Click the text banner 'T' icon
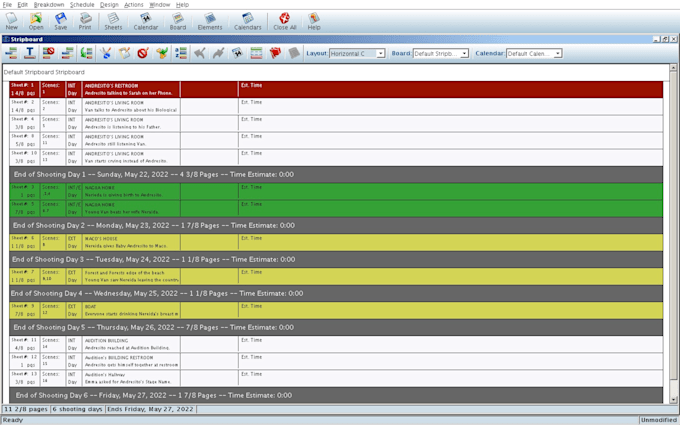 [30, 53]
